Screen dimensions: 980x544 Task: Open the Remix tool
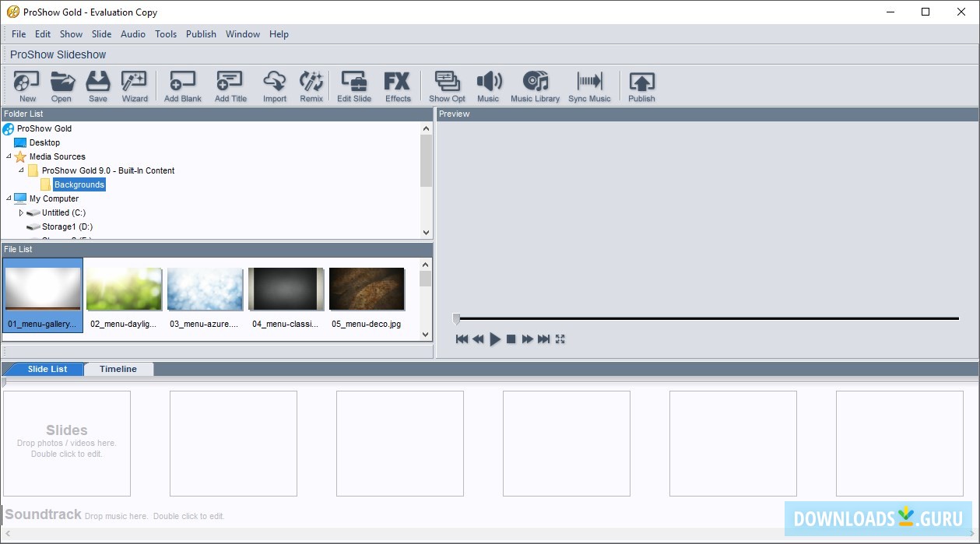point(311,86)
